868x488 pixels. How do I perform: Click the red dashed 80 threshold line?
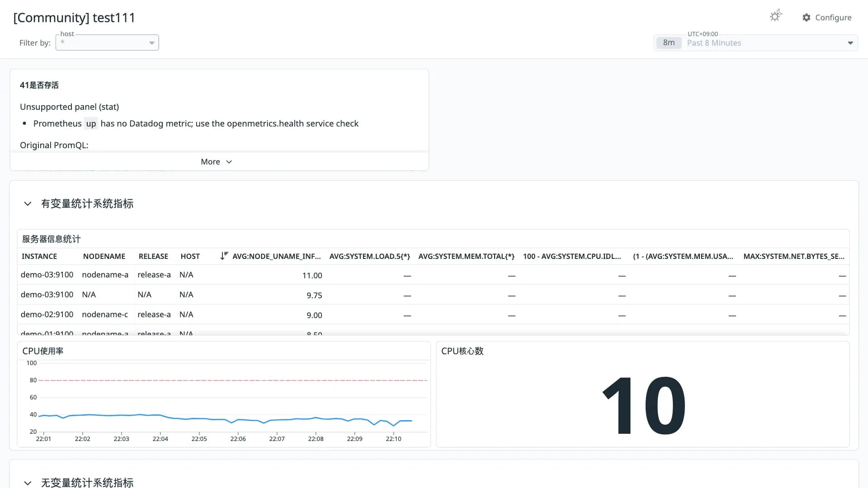click(x=233, y=380)
